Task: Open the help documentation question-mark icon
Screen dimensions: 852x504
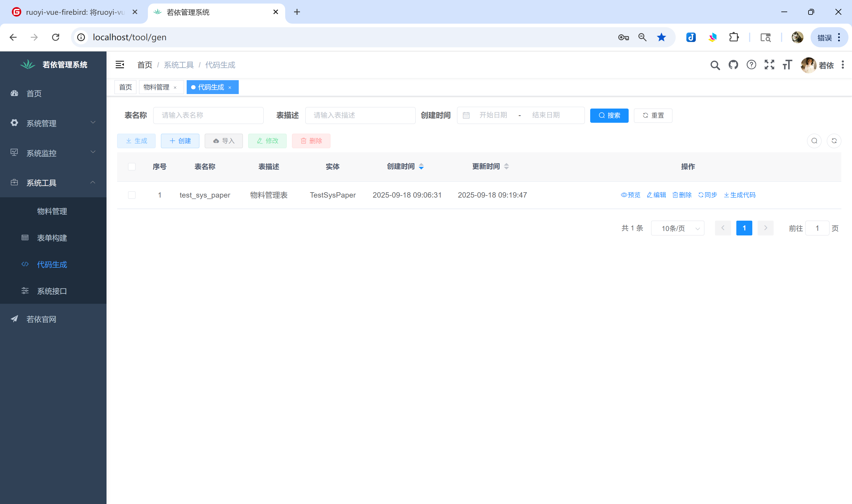Action: (751, 64)
